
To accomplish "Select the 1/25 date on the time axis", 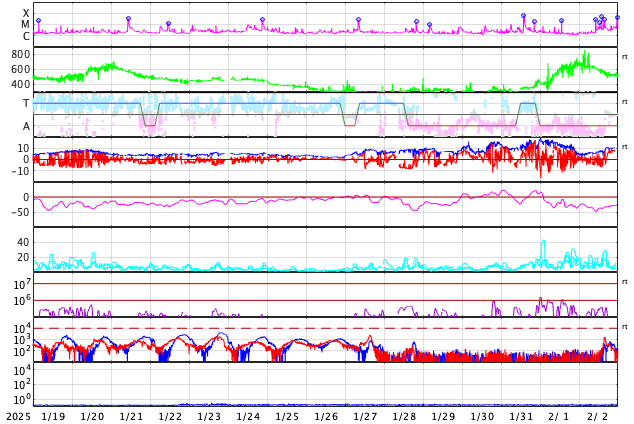I will tap(287, 416).
